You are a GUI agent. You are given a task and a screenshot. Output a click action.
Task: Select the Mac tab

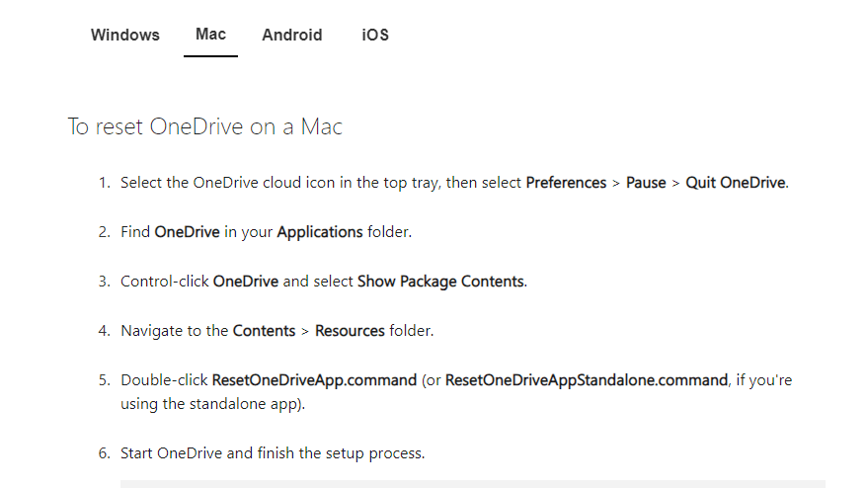[x=211, y=35]
